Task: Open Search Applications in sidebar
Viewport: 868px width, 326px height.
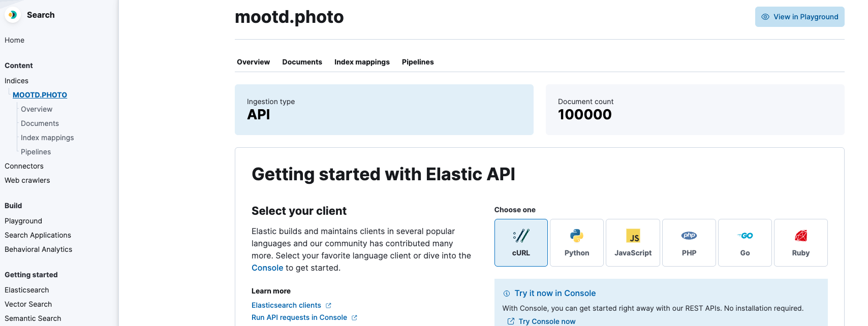Action: (x=38, y=235)
